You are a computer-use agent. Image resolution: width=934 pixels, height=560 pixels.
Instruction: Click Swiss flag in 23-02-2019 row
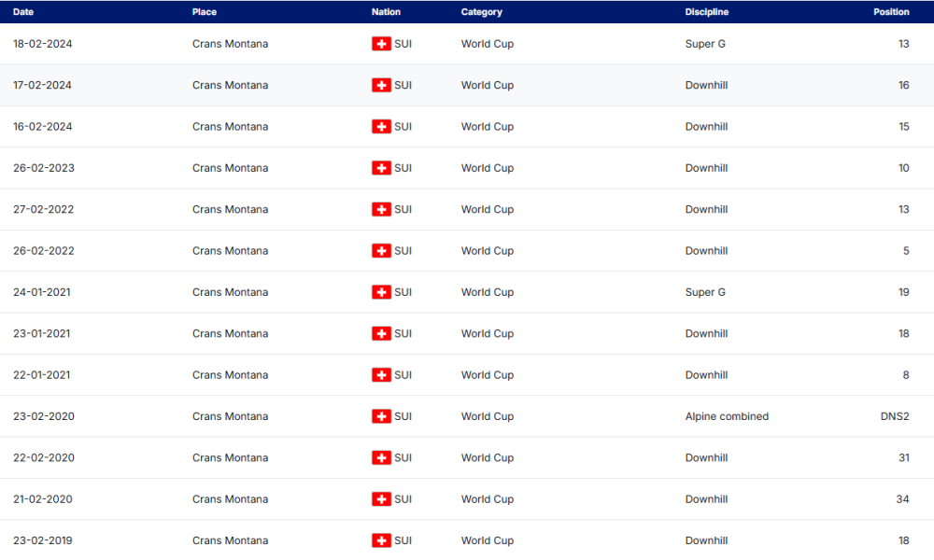click(x=381, y=540)
